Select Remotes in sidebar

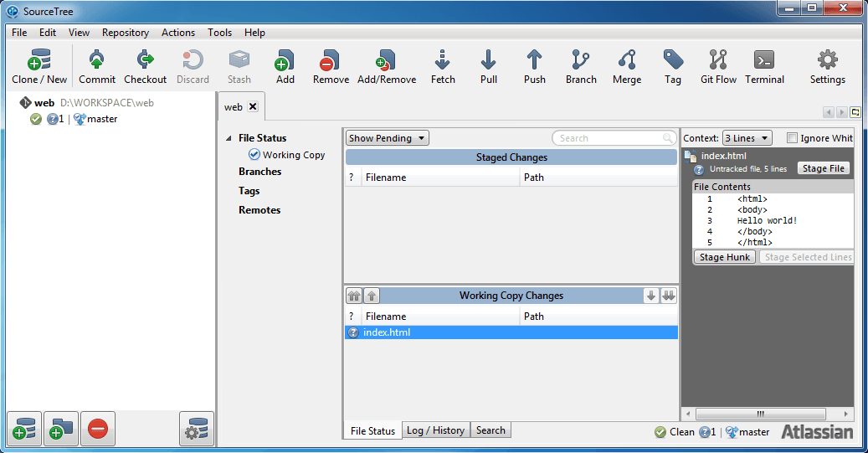pos(259,210)
